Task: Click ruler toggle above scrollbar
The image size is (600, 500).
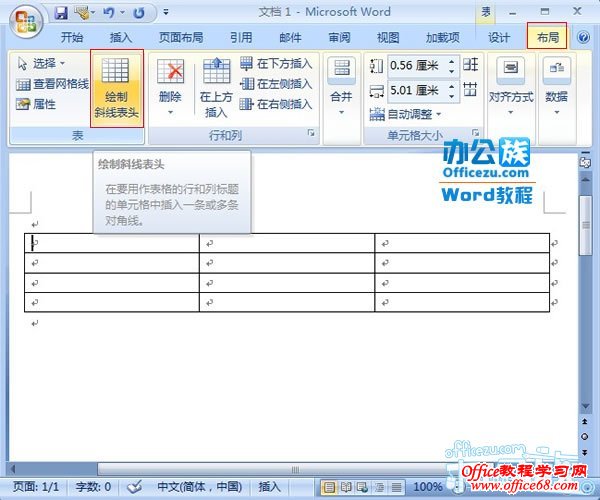Action: pos(585,162)
